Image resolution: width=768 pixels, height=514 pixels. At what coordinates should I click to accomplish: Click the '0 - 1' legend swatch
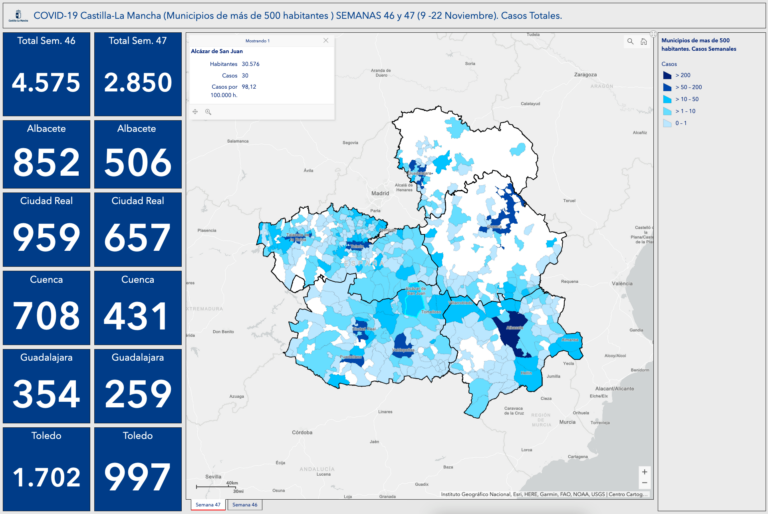[x=668, y=124]
